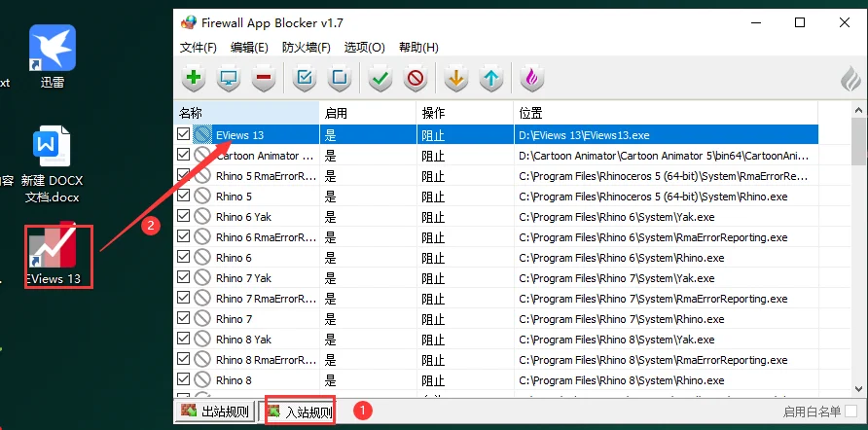Click the red minus remove icon

[x=263, y=78]
